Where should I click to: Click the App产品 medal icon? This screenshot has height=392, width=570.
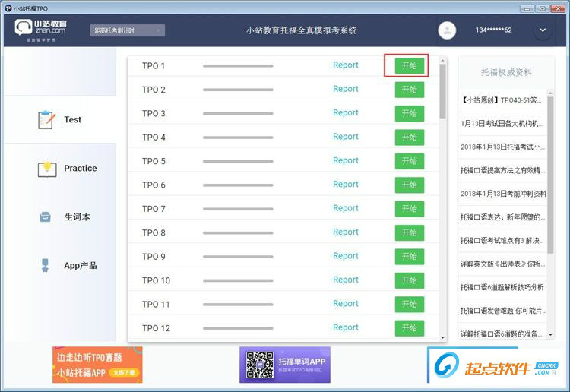(x=45, y=266)
